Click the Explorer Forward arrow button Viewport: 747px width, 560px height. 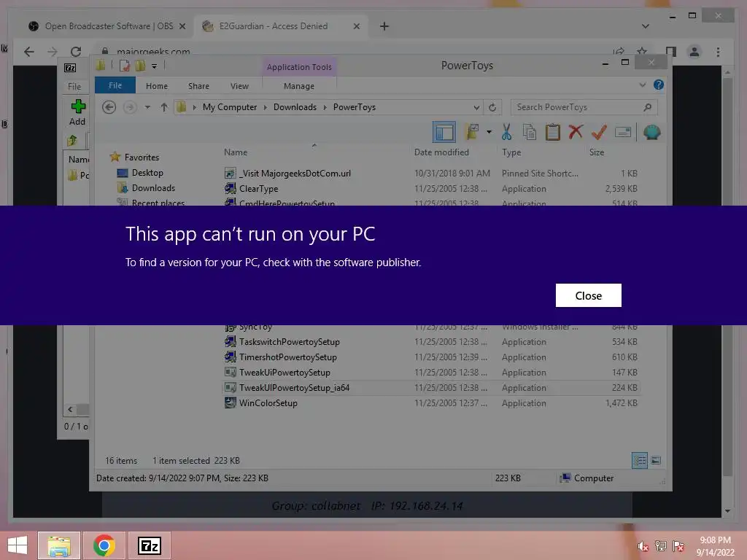[130, 107]
